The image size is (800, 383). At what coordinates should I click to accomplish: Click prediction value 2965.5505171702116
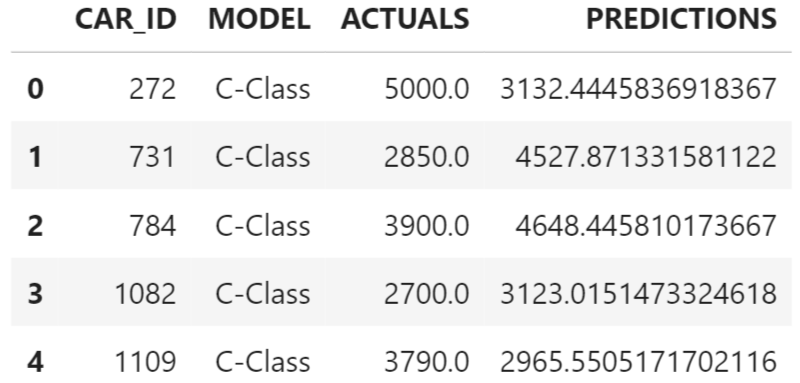pyautogui.click(x=638, y=362)
